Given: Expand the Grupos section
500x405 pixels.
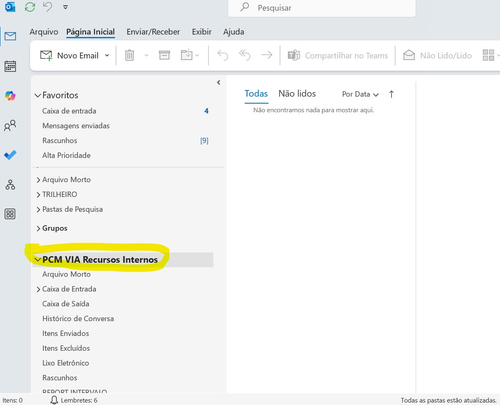Looking at the screenshot, I should (x=38, y=228).
